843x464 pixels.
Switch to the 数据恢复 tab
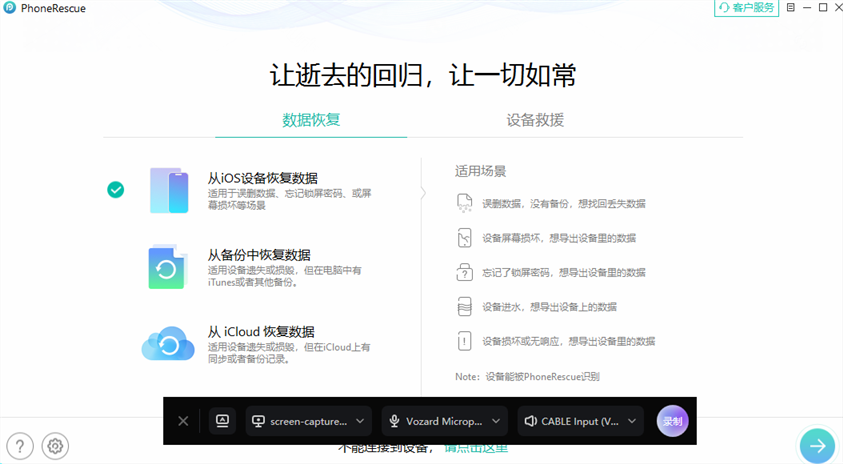click(311, 120)
